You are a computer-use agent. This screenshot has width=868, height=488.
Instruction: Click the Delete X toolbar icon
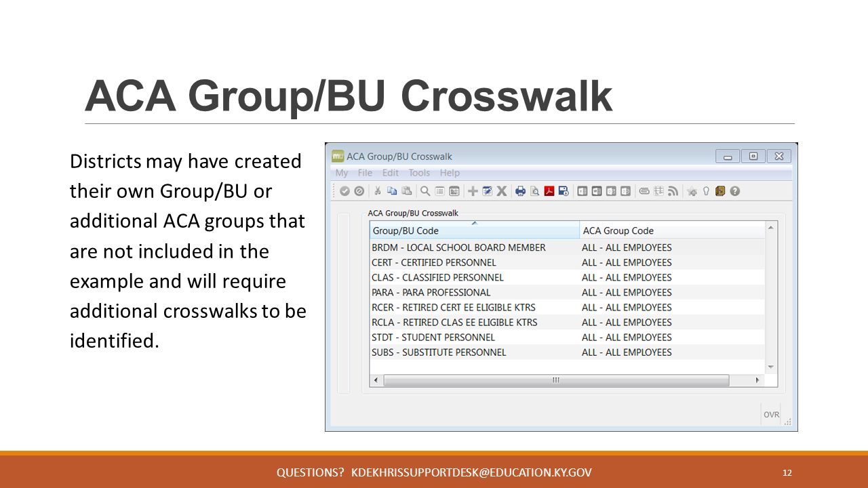pyautogui.click(x=502, y=191)
